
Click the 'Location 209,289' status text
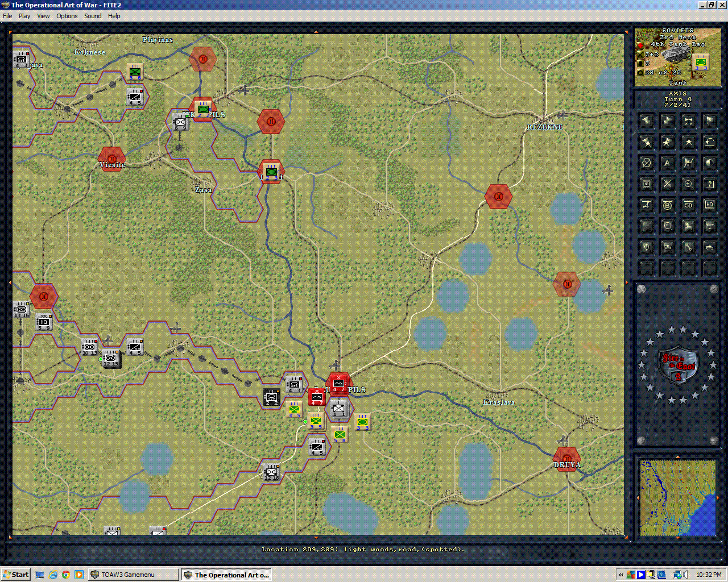point(363,550)
